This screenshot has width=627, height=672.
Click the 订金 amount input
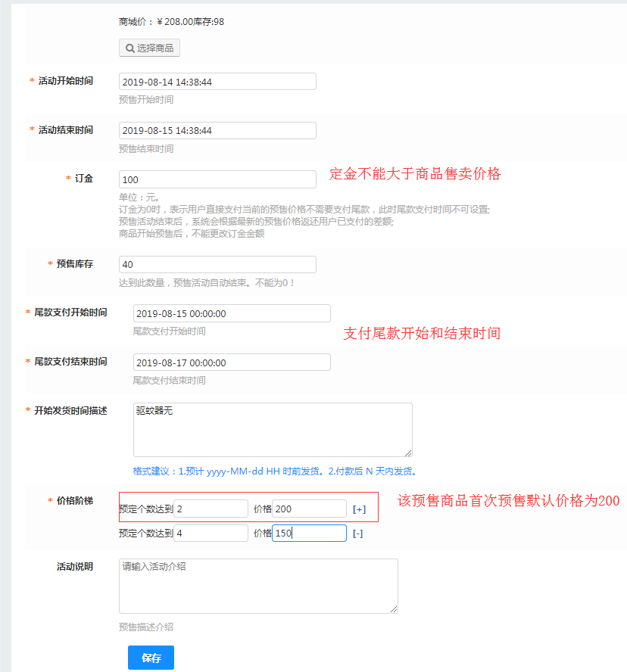217,179
